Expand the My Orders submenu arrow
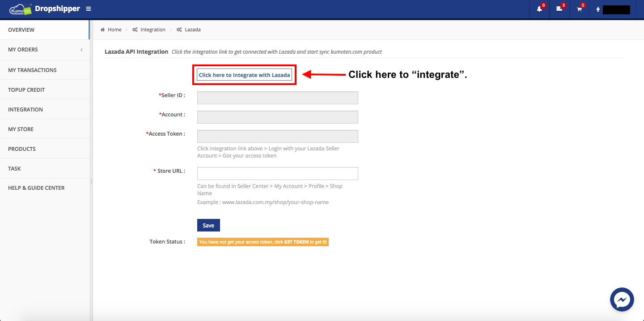The image size is (644, 321). pyautogui.click(x=81, y=50)
